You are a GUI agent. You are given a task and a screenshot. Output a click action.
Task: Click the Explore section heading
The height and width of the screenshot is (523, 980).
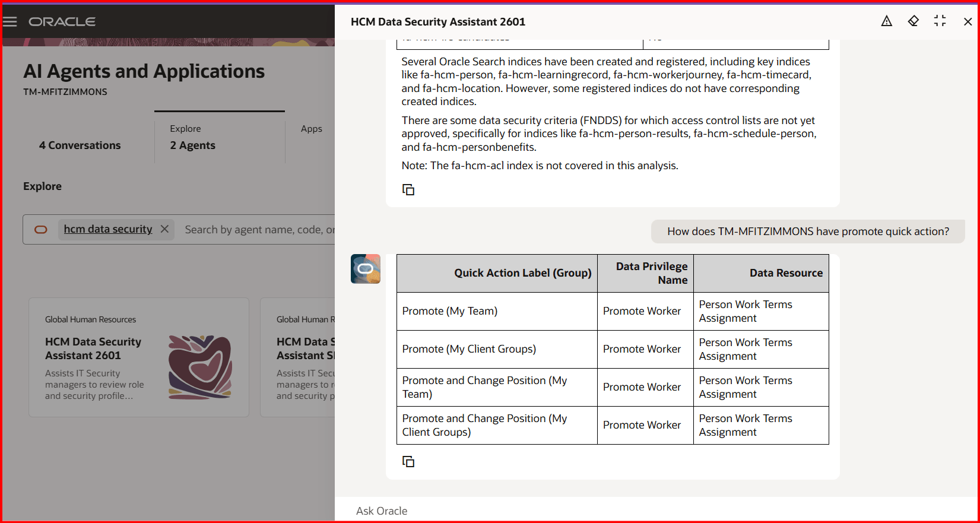pos(42,186)
